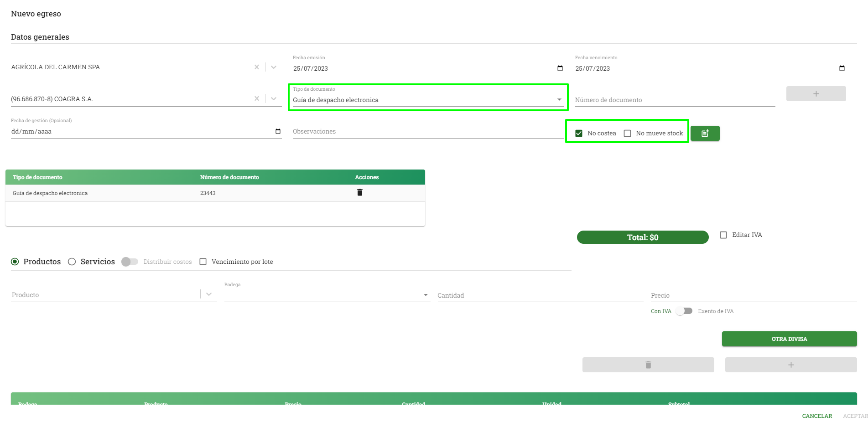Focus the Número de documento field
The width and height of the screenshot is (868, 427).
675,100
